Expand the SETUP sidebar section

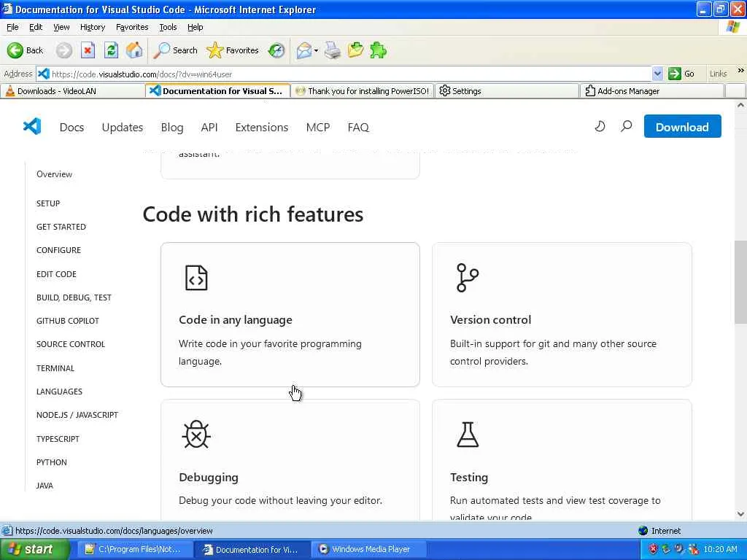pos(48,203)
